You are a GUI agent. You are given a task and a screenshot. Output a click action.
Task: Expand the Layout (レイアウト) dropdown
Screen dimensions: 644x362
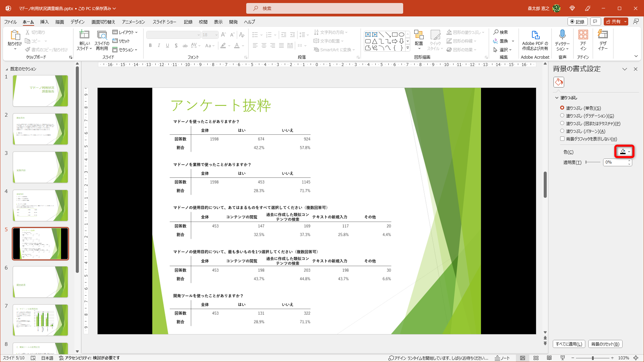125,32
